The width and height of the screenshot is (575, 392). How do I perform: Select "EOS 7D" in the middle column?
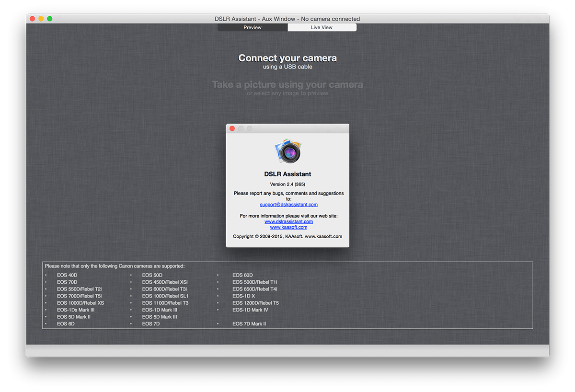[151, 324]
